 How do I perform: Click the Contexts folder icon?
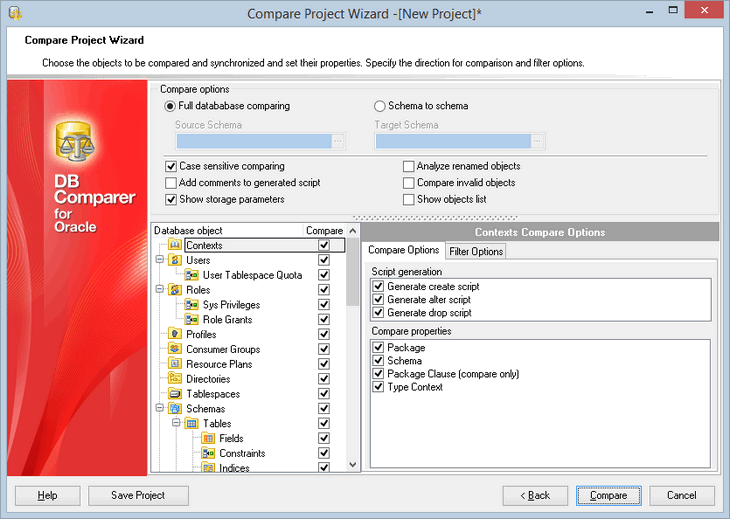click(x=175, y=245)
